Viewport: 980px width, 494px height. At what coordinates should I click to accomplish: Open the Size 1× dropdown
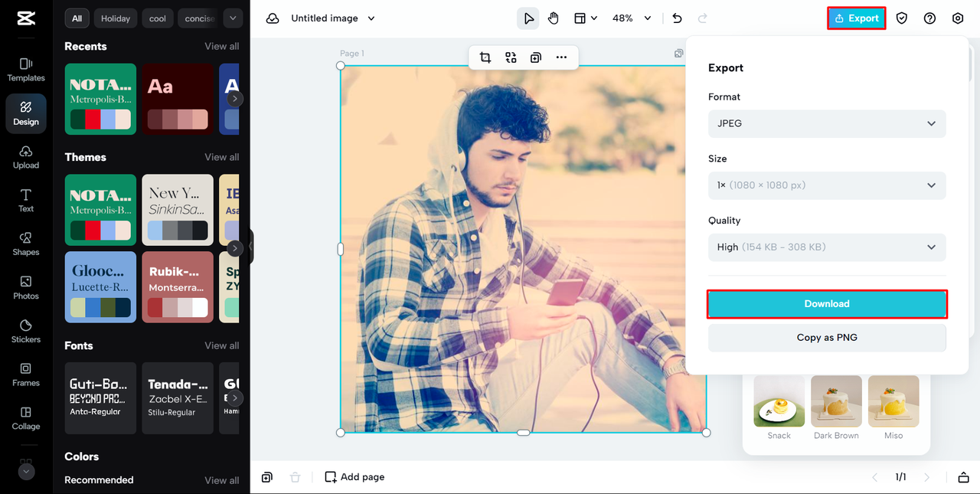(827, 185)
